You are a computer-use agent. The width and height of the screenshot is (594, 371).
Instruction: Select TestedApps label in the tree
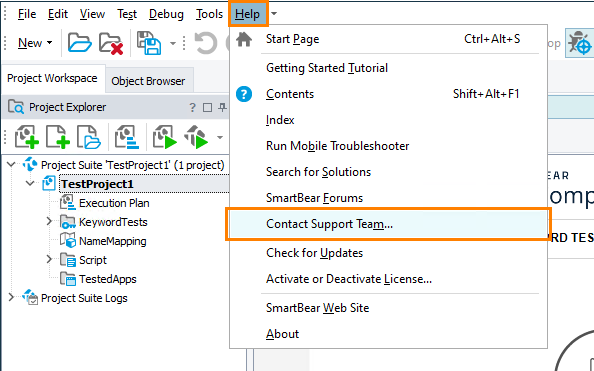(x=108, y=279)
